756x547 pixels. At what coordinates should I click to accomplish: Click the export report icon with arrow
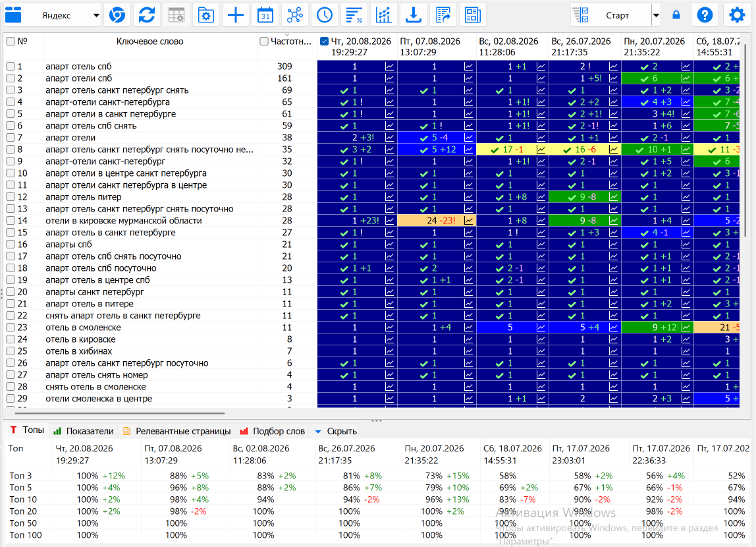[x=443, y=15]
